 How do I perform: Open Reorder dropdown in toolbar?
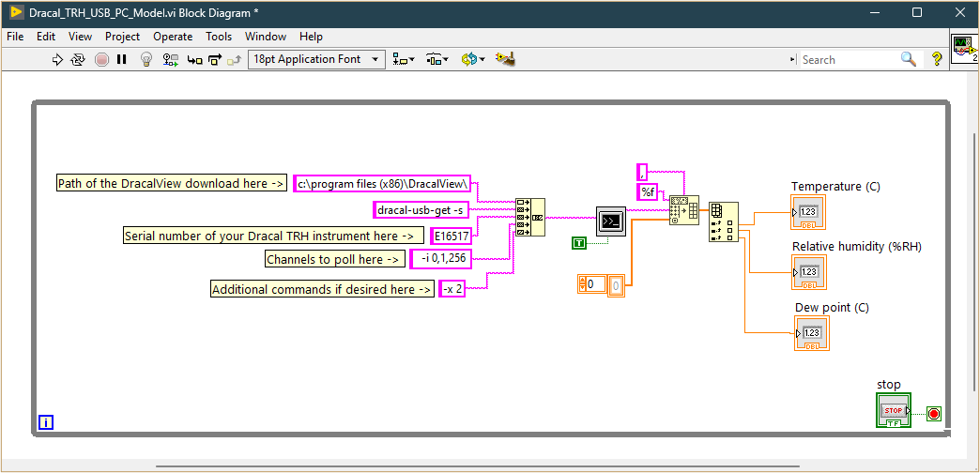473,59
